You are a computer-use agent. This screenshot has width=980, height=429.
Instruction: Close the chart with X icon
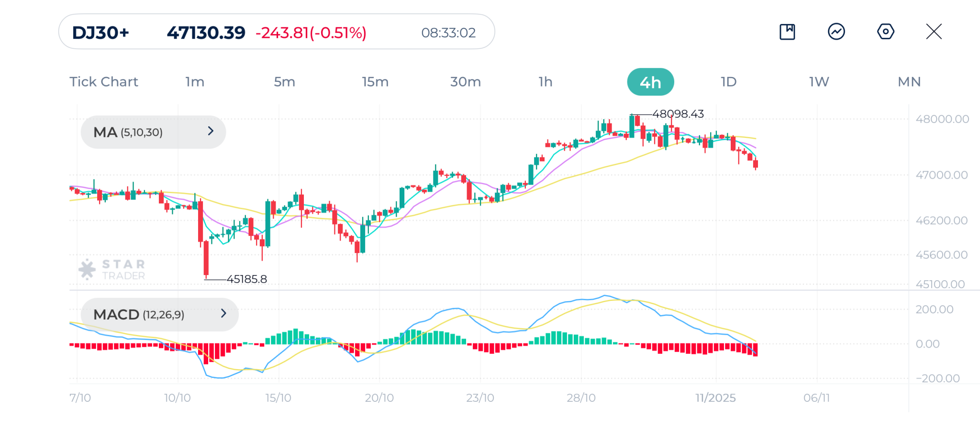tap(934, 32)
